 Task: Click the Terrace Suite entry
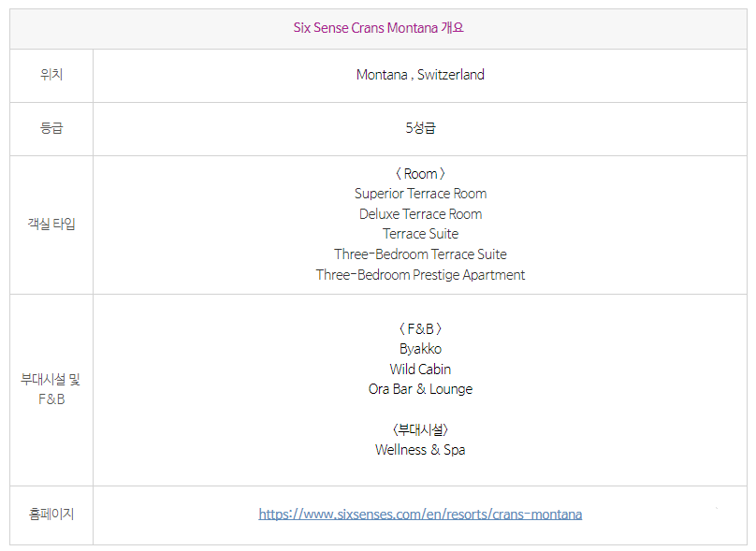[420, 234]
